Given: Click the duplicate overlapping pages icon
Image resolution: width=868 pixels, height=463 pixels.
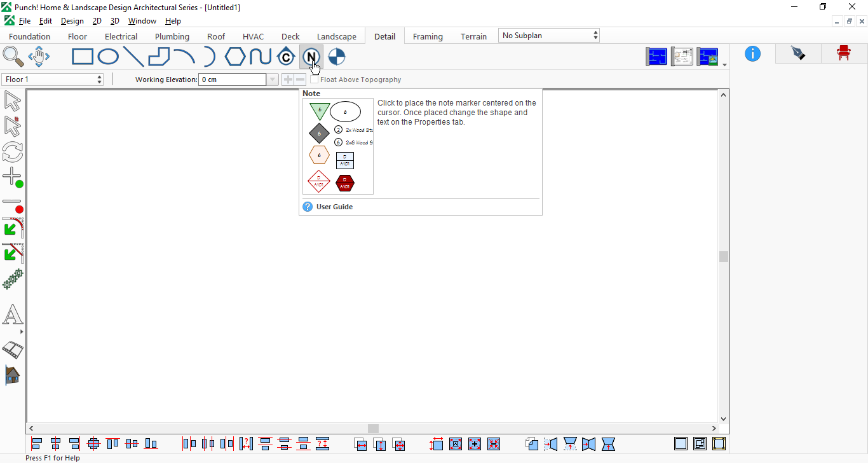Looking at the screenshot, I should 532,444.
